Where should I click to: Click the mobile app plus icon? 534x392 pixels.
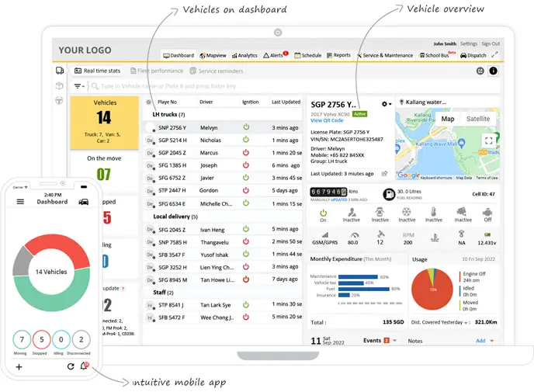click(19, 367)
